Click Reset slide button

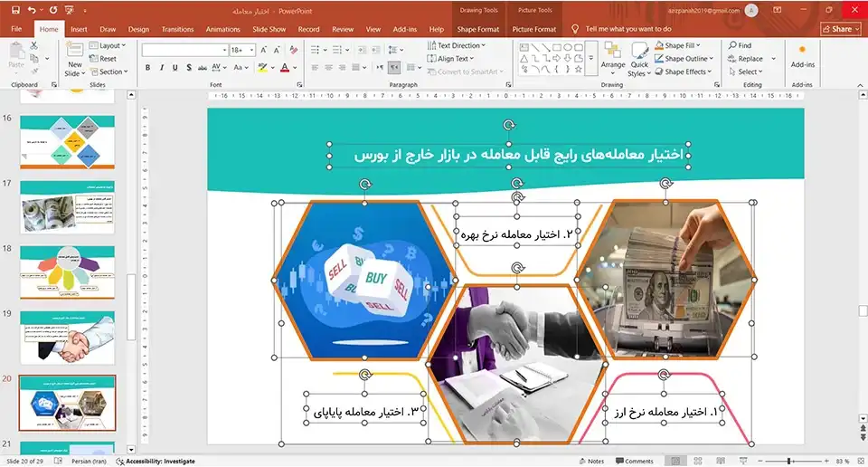(103, 58)
